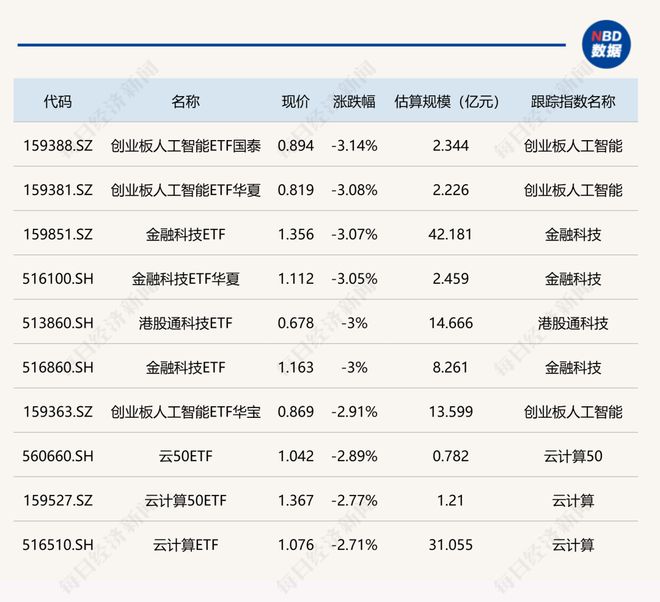The height and width of the screenshot is (602, 660).
Task: Click the change value -3.05%
Action: click(354, 279)
